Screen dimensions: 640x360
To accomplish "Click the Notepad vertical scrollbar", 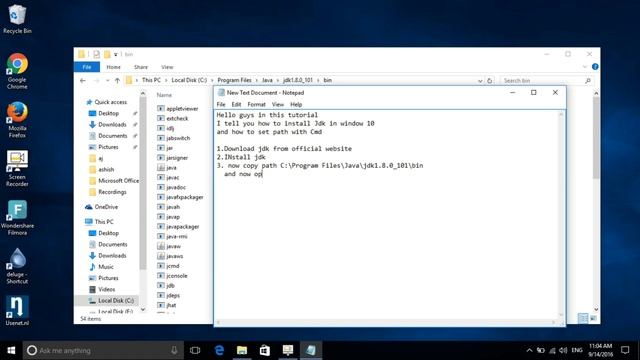I will click(x=561, y=214).
